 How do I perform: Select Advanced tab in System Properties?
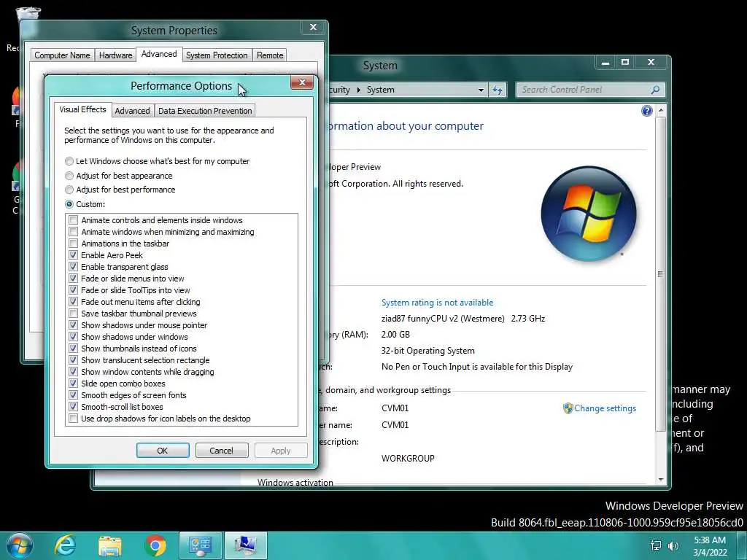159,54
